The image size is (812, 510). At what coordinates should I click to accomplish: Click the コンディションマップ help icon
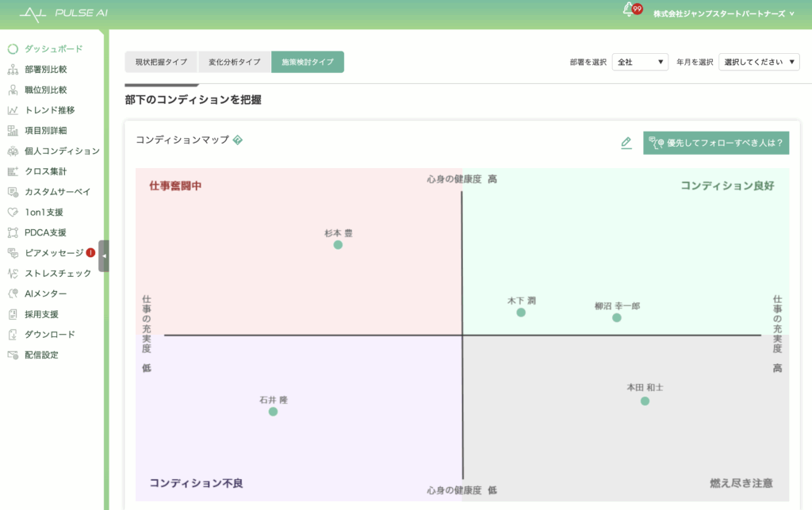coord(237,140)
